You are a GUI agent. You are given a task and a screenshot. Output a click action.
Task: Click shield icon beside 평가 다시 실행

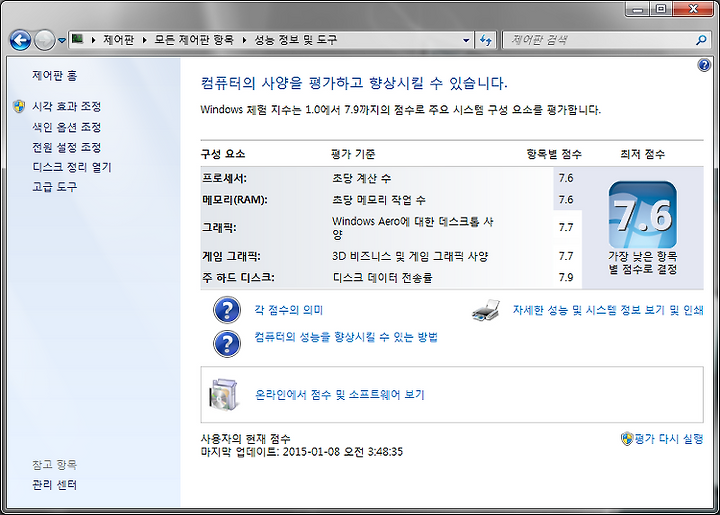627,439
